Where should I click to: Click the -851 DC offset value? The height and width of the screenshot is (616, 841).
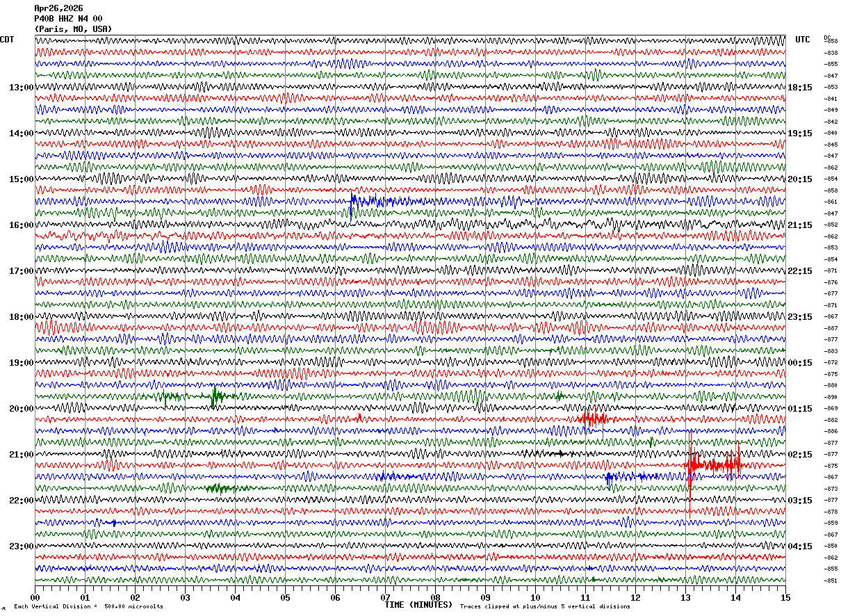click(x=831, y=581)
